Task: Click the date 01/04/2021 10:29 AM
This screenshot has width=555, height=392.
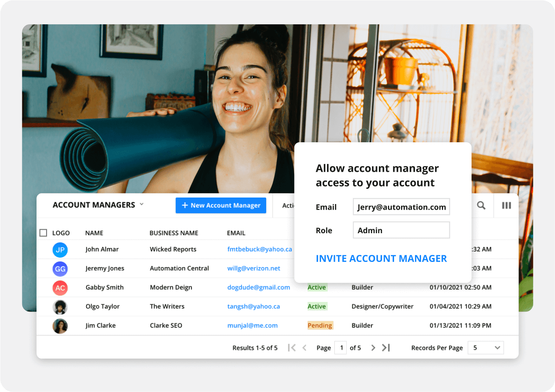Action: 461,307
